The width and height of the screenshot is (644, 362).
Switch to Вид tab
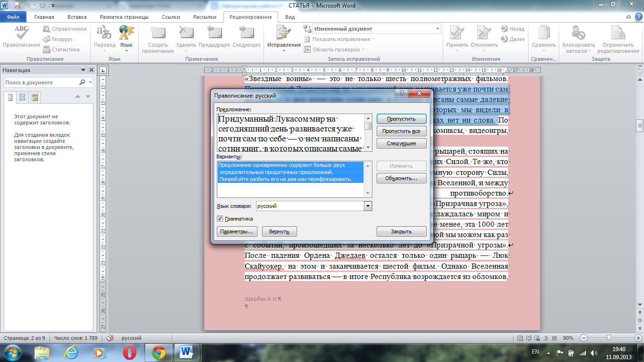(x=290, y=17)
